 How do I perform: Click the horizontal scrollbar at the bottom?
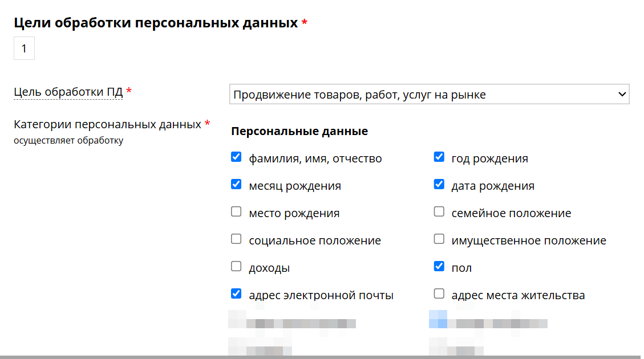[x=322, y=356]
